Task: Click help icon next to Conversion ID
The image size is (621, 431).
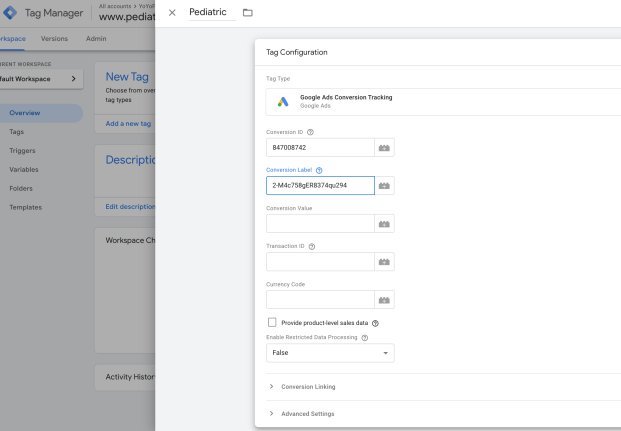Action: [x=310, y=131]
